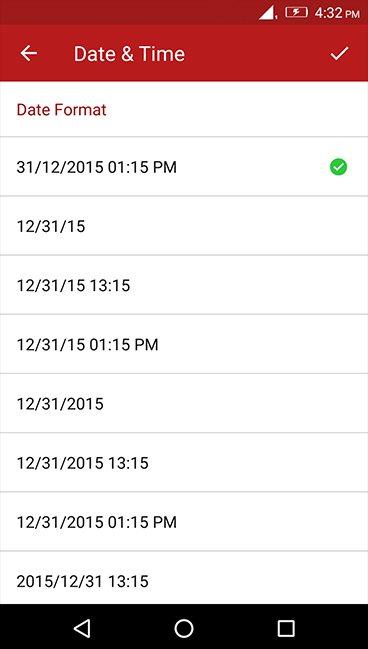Image resolution: width=368 pixels, height=649 pixels.
Task: Tap the Date & Time screen title
Action: (x=129, y=54)
